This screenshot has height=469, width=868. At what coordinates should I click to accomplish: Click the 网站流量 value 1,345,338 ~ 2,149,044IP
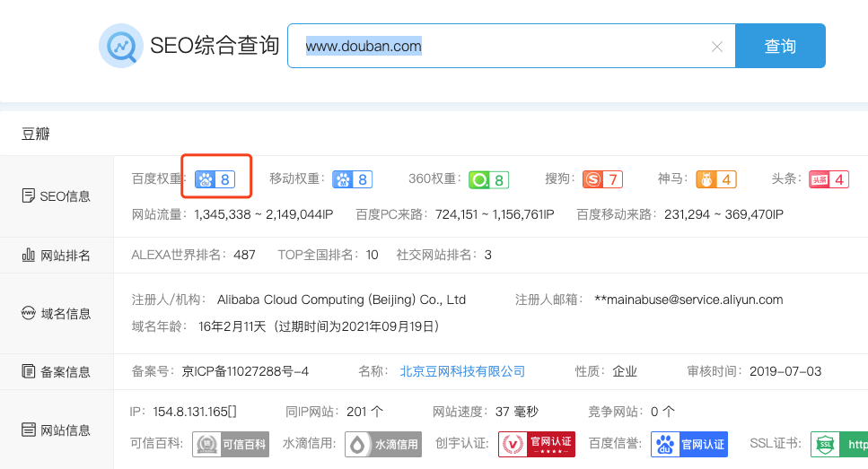point(264,214)
